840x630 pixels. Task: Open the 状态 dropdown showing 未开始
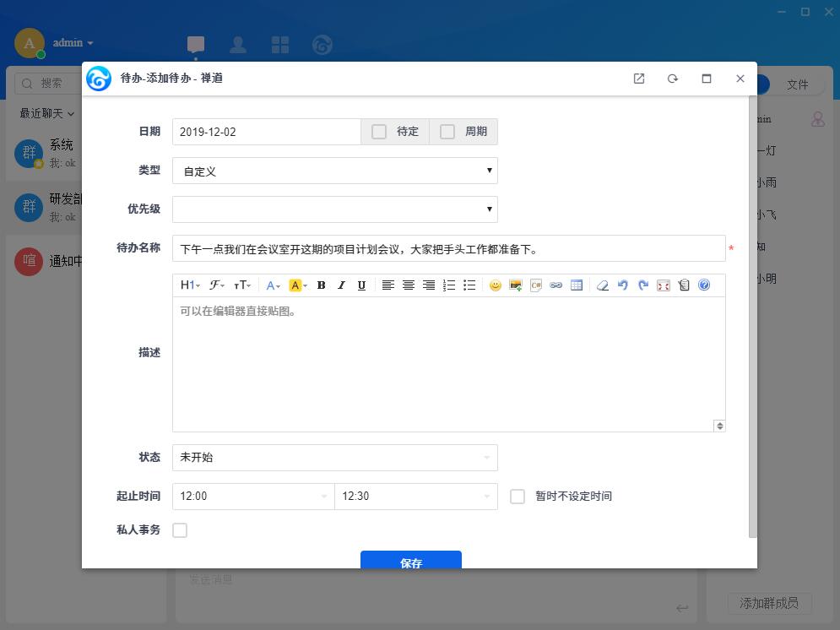pyautogui.click(x=334, y=458)
